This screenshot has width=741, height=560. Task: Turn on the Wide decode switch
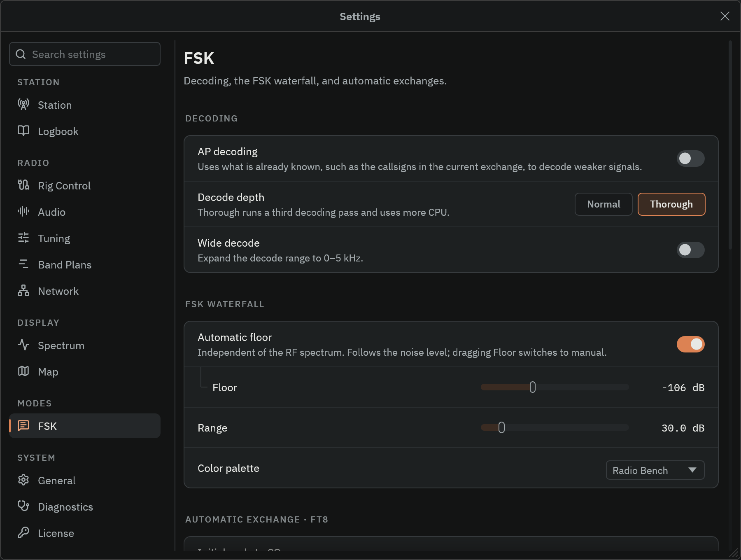tap(690, 250)
